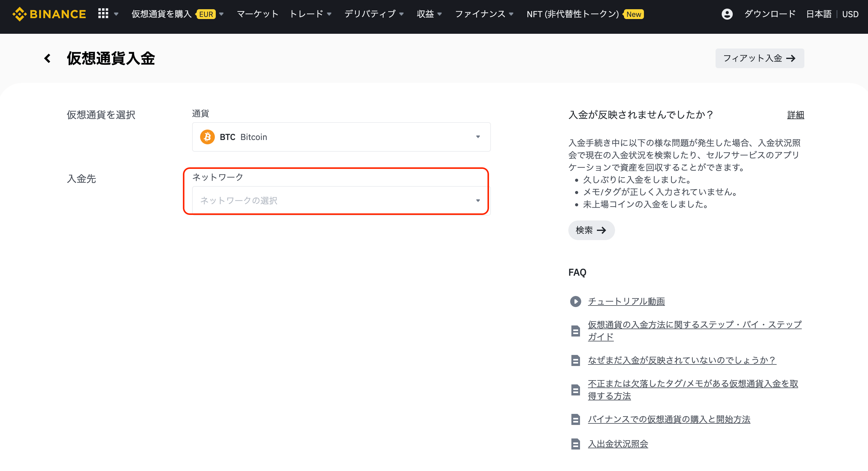Image resolution: width=868 pixels, height=471 pixels.
Task: Click the 仮想通貨入金 page title
Action: [x=111, y=58]
